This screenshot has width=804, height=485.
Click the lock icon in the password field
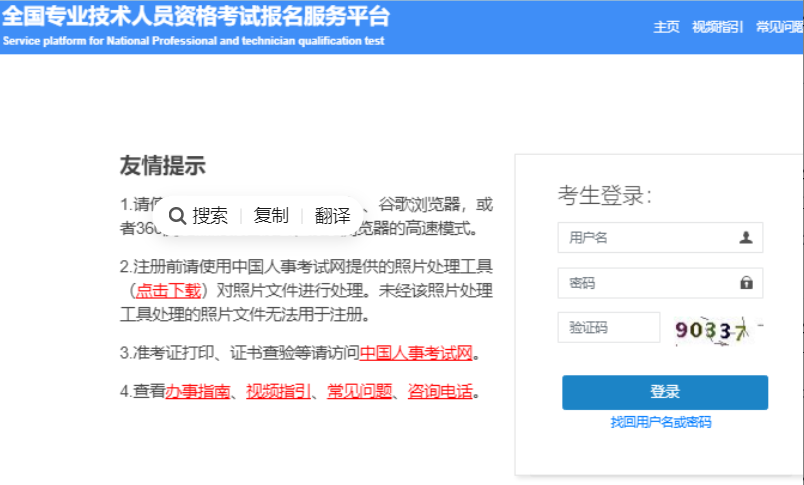point(746,283)
